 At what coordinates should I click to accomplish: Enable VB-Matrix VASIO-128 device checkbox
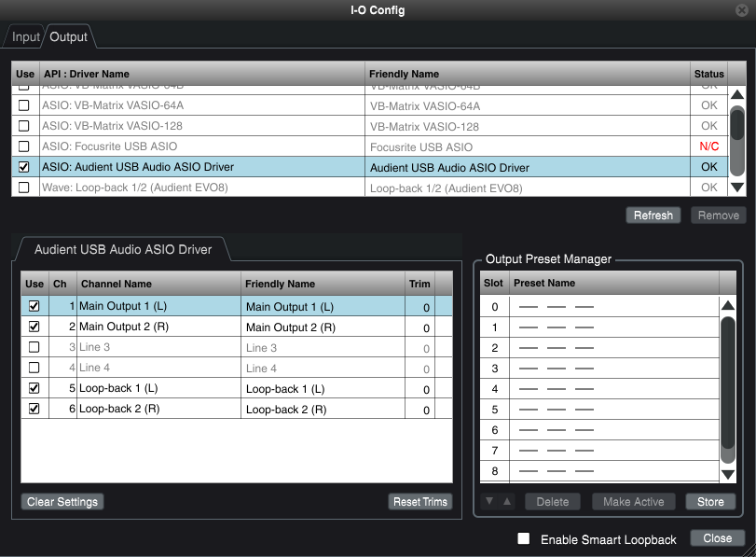[x=23, y=126]
